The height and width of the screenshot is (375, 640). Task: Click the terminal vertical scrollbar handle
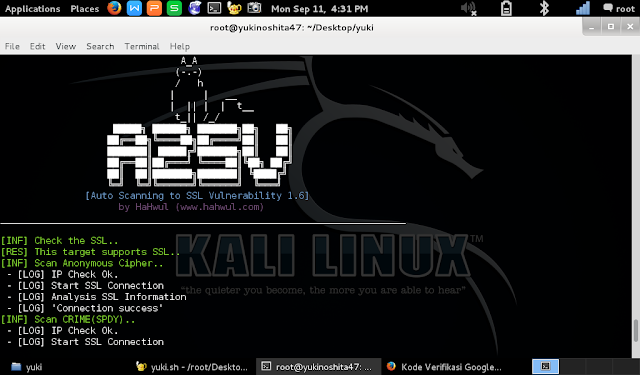tap(636, 331)
